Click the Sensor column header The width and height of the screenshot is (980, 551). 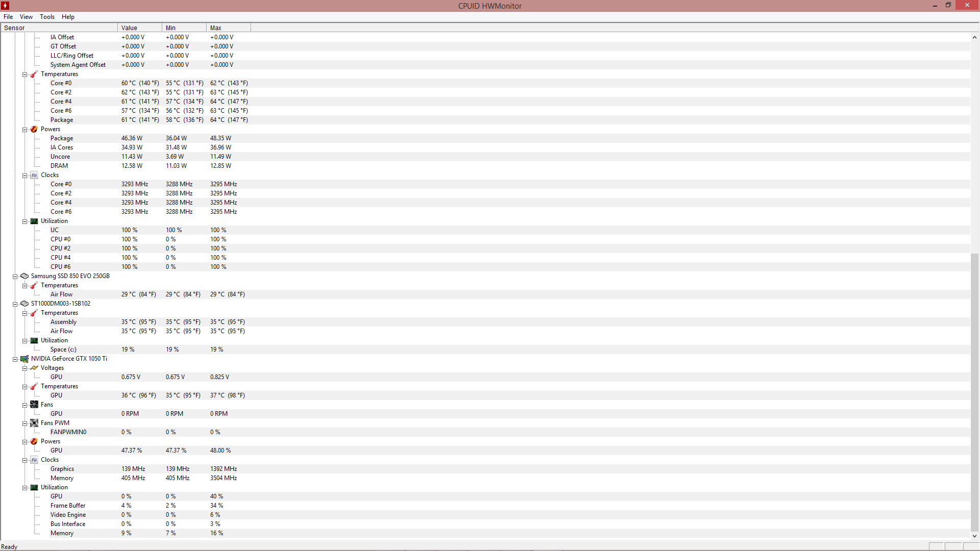59,28
